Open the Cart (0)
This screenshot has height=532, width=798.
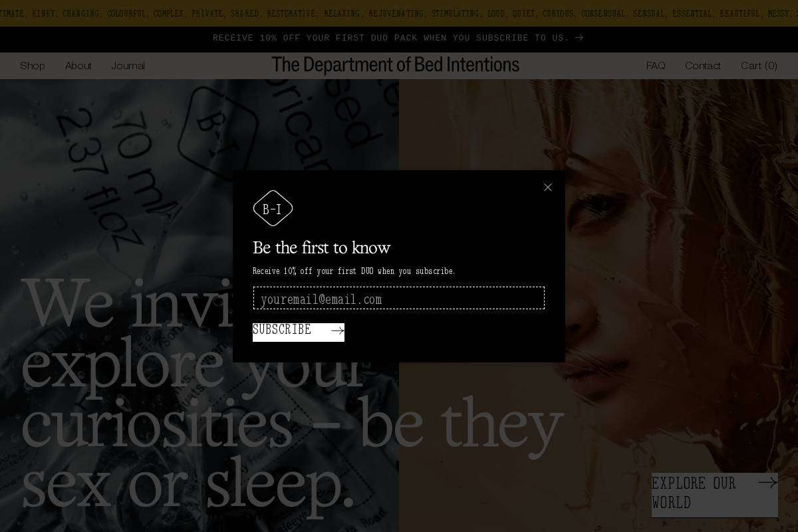point(759,65)
